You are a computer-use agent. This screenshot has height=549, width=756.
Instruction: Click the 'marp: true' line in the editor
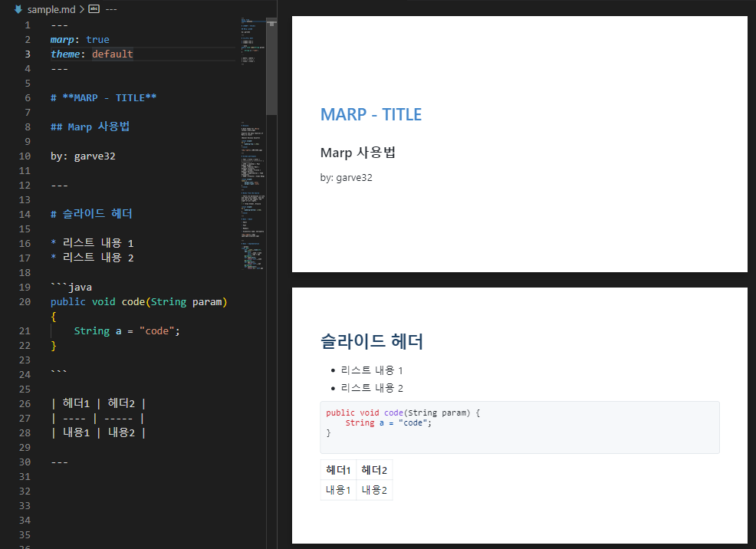[80, 40]
